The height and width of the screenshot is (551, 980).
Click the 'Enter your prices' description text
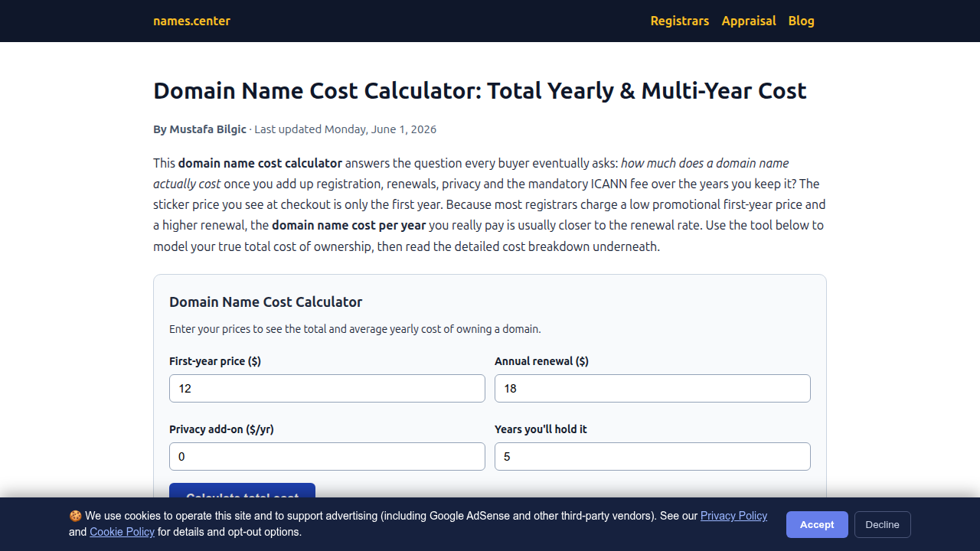pyautogui.click(x=355, y=329)
